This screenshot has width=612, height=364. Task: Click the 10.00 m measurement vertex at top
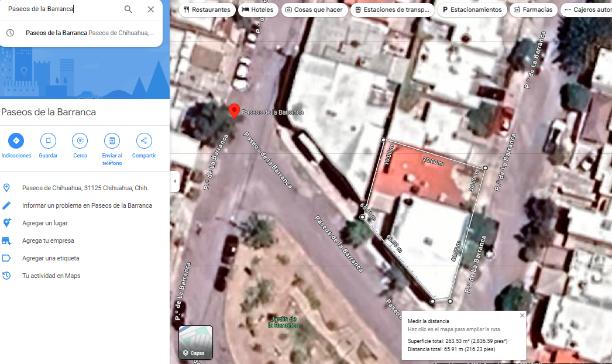point(384,140)
